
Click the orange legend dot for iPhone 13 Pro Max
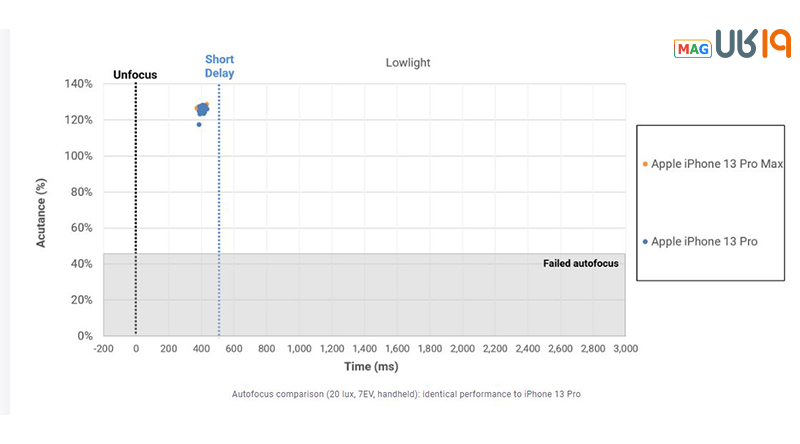(x=645, y=164)
